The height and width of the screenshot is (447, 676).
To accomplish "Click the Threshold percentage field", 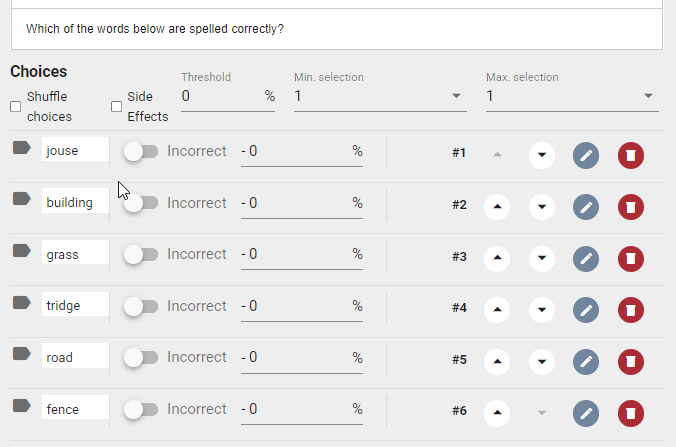I will pyautogui.click(x=228, y=96).
